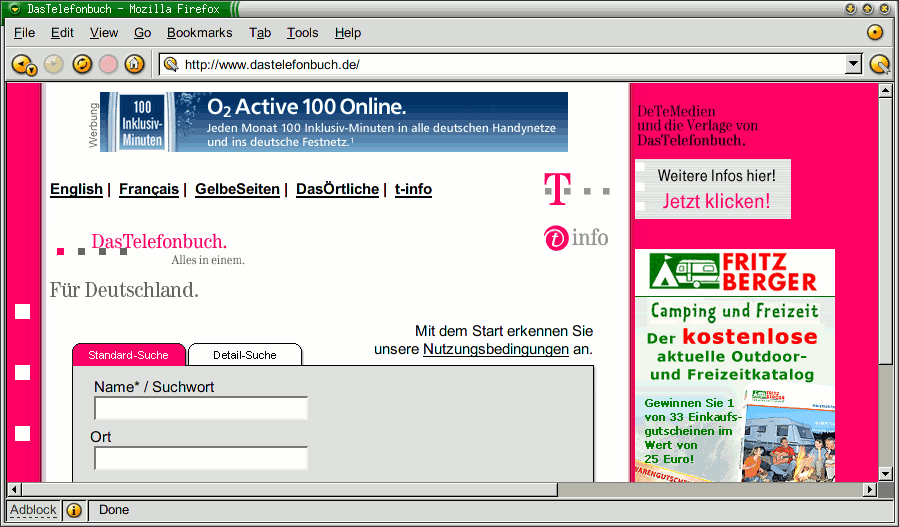Click the throbber icon on the menu bar
Screen dimensions: 899x527
[875, 32]
